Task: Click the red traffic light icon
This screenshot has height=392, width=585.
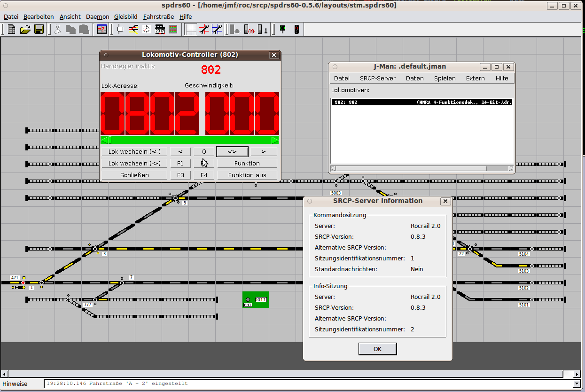Action: [296, 29]
